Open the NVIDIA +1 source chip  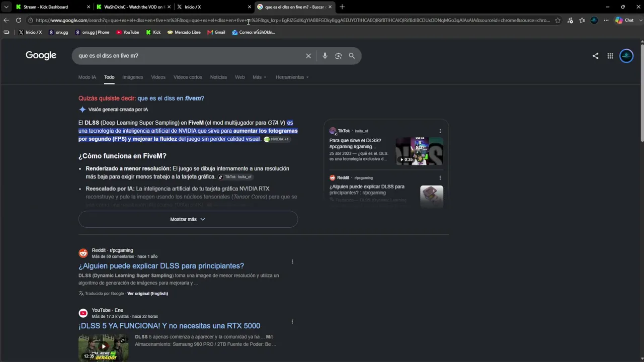pos(277,139)
